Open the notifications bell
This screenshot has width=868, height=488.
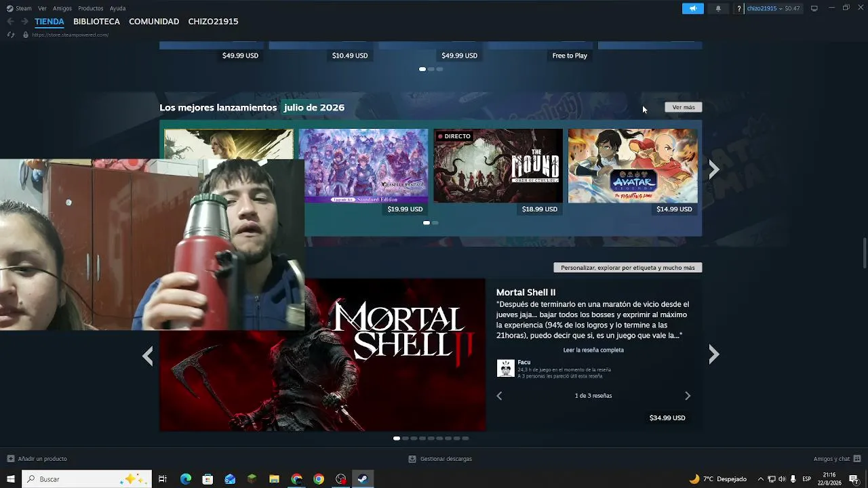718,8
